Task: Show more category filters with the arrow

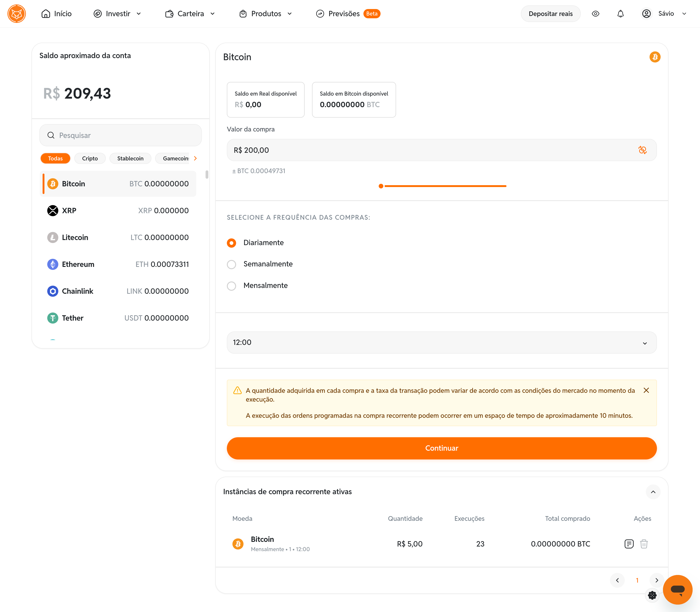Action: pos(195,158)
